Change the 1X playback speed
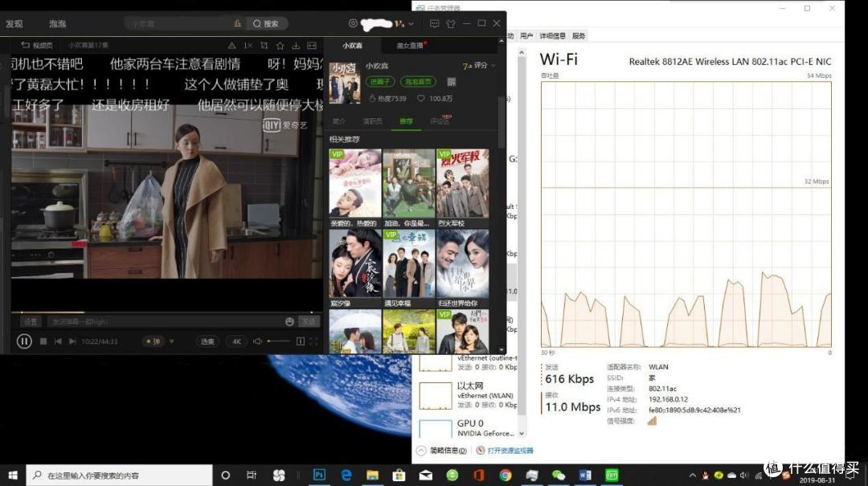 tap(248, 46)
